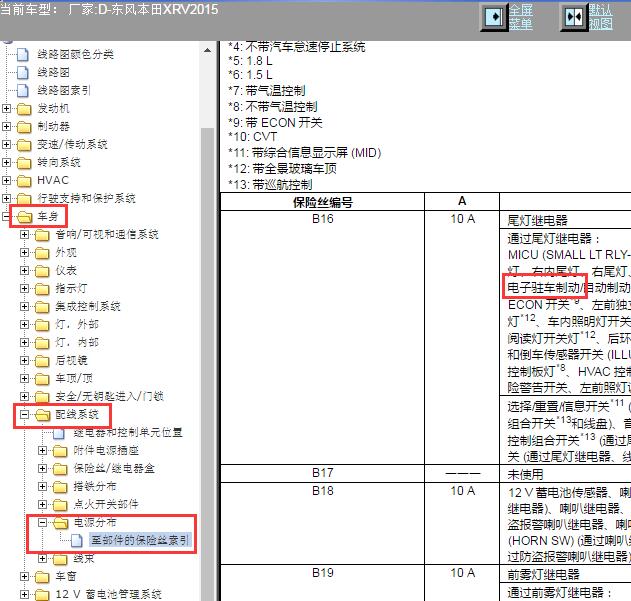
Task: Open 继电器和控制单元位置 page
Action: coord(128,432)
